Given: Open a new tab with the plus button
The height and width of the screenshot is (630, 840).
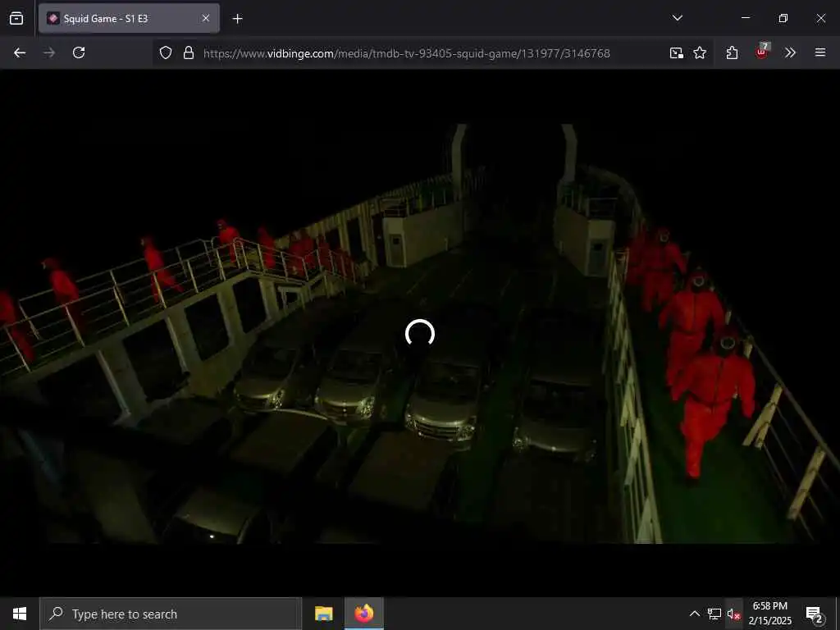Looking at the screenshot, I should [237, 19].
